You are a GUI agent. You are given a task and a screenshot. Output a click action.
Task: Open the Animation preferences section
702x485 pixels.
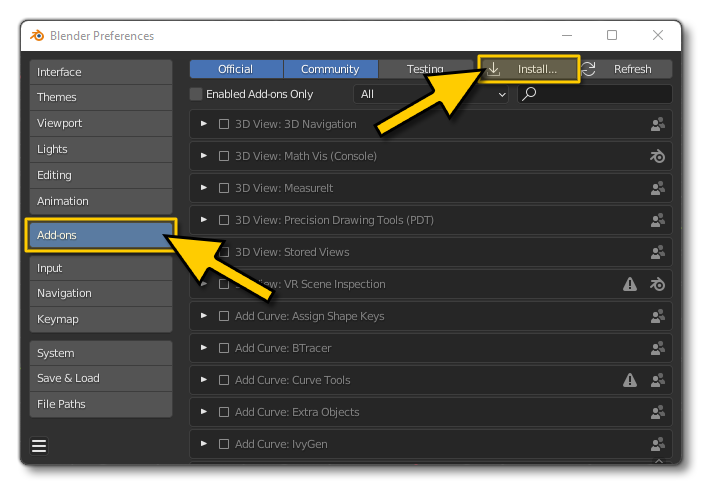click(101, 201)
